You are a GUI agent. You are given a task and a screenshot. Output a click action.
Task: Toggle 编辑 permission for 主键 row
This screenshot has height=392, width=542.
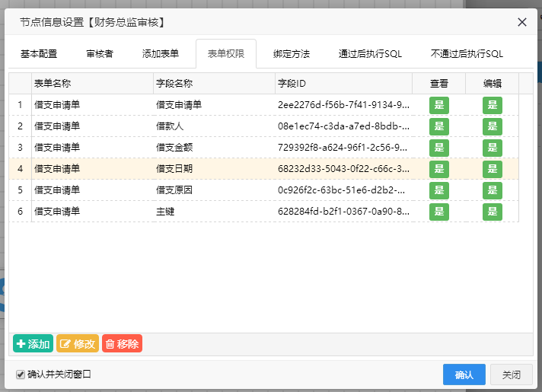[493, 212]
